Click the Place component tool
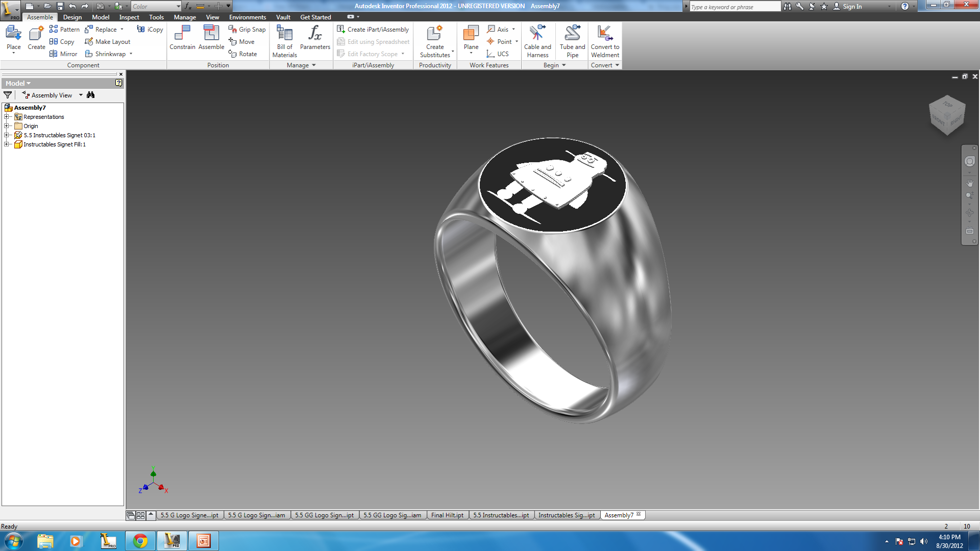 click(14, 39)
